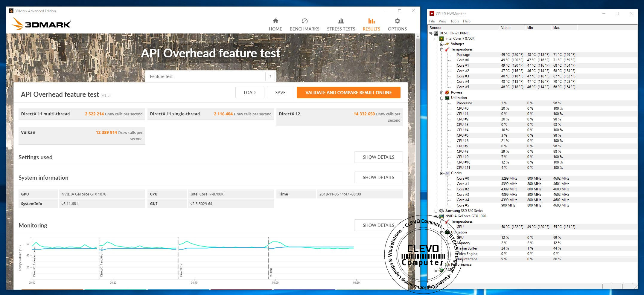Image resolution: width=644 pixels, height=295 pixels.
Task: Open the HWMonitor Tools menu
Action: tap(455, 21)
